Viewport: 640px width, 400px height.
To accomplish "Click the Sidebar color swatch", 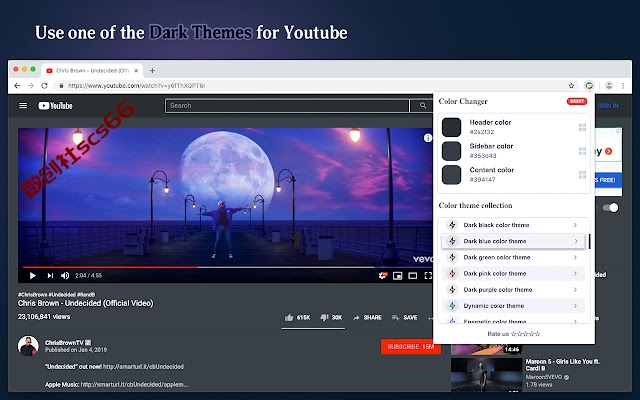I will 451,151.
